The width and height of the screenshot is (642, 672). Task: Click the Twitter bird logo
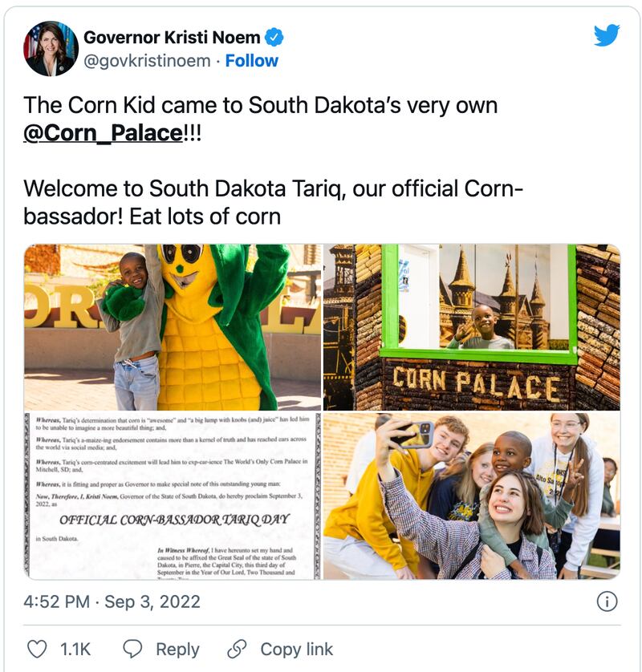pos(606,36)
